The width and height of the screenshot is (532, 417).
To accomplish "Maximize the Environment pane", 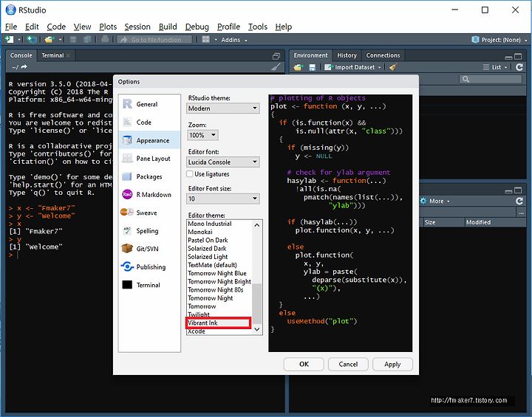I will point(518,56).
